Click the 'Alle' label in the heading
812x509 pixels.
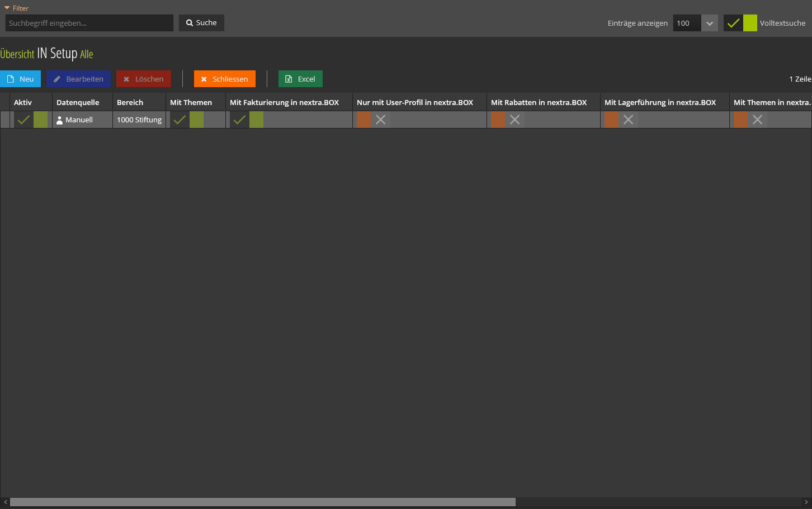pos(87,54)
